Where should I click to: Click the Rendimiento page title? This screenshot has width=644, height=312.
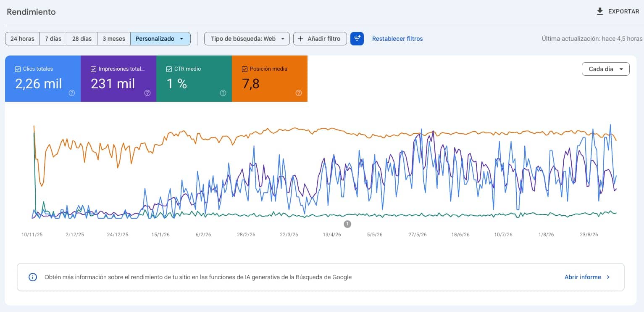tap(31, 12)
